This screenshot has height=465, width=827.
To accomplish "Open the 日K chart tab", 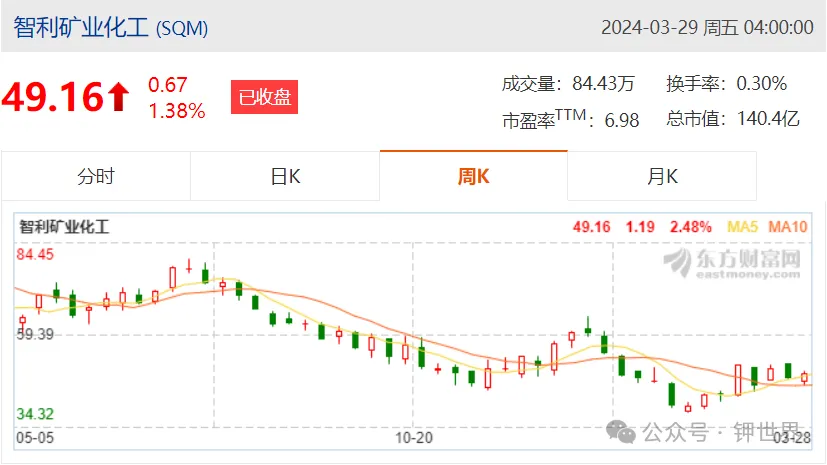I will (x=285, y=176).
